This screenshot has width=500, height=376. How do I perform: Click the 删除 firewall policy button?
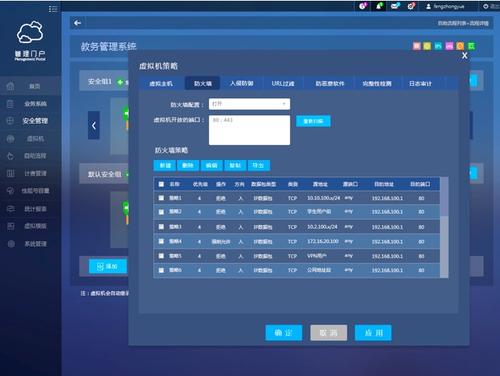188,165
